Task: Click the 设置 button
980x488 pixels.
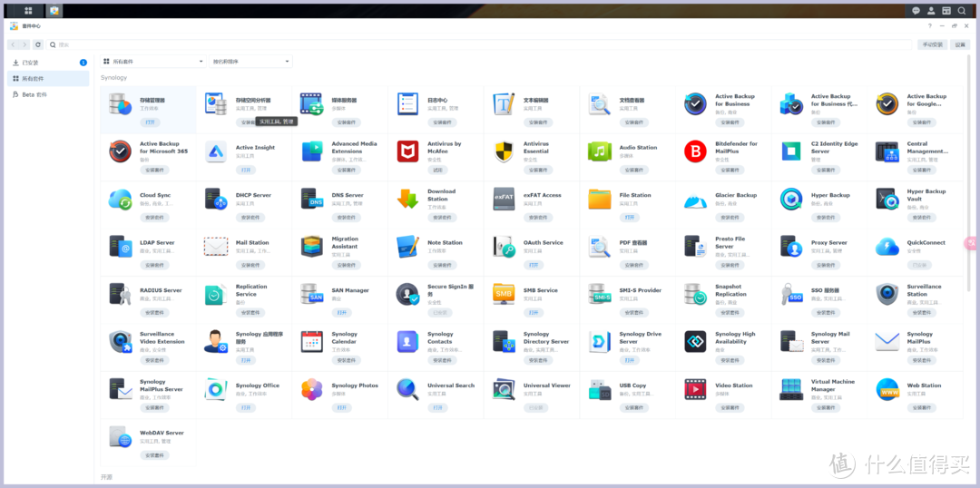Action: 961,45
